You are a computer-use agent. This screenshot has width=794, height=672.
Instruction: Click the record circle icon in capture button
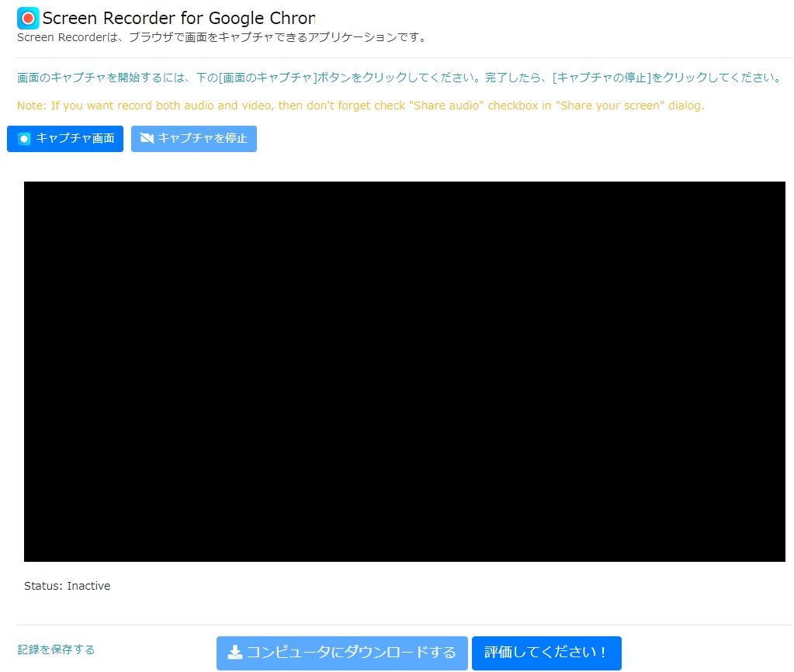tap(24, 139)
